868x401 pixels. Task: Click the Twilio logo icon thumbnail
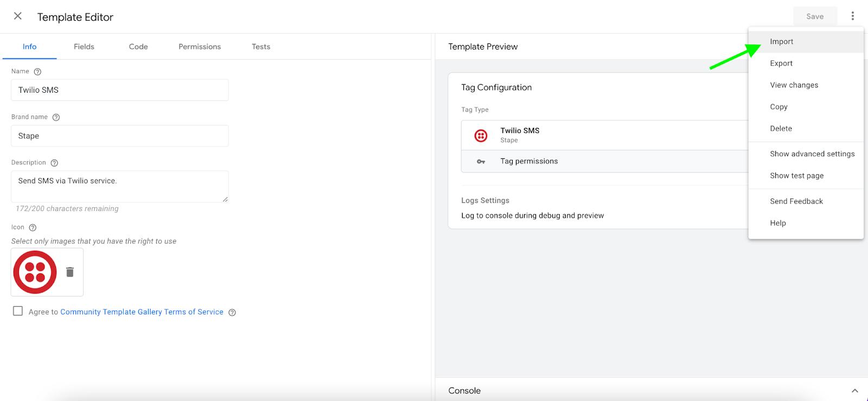(x=35, y=272)
